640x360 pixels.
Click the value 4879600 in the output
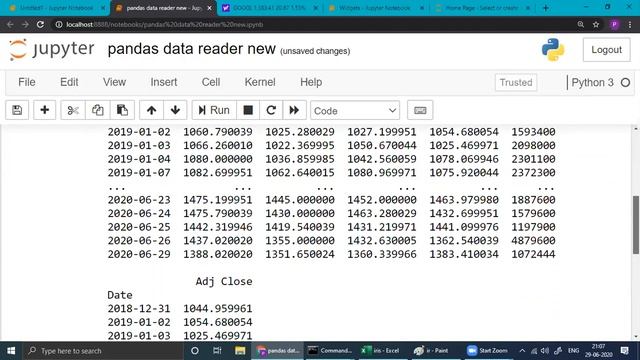pyautogui.click(x=533, y=240)
